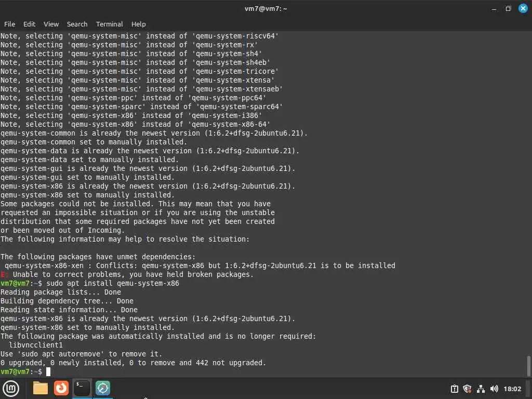The height and width of the screenshot is (399, 532).
Task: Click the 'Some packages could not be installed' line
Action: (x=136, y=204)
